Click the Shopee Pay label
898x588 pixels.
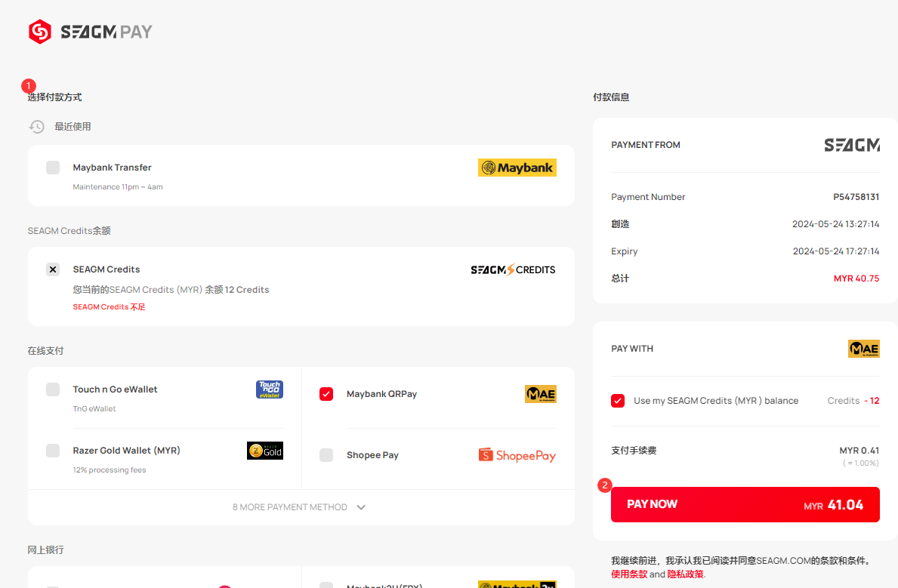coord(373,455)
